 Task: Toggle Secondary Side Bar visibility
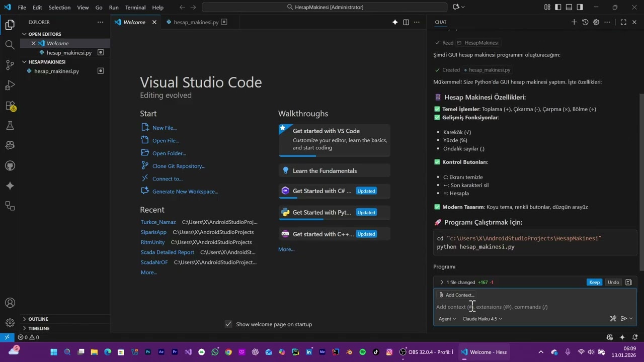click(580, 7)
